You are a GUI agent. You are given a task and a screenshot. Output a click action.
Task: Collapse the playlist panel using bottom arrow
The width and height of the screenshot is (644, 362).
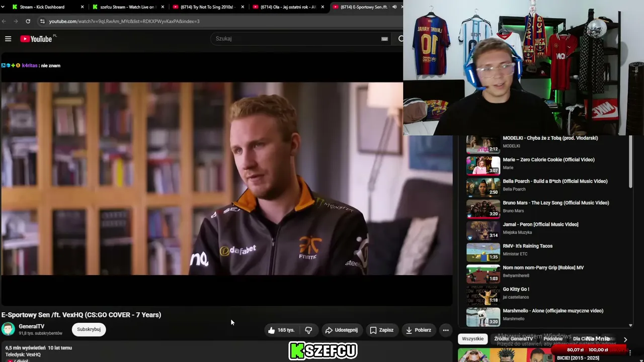click(x=630, y=325)
